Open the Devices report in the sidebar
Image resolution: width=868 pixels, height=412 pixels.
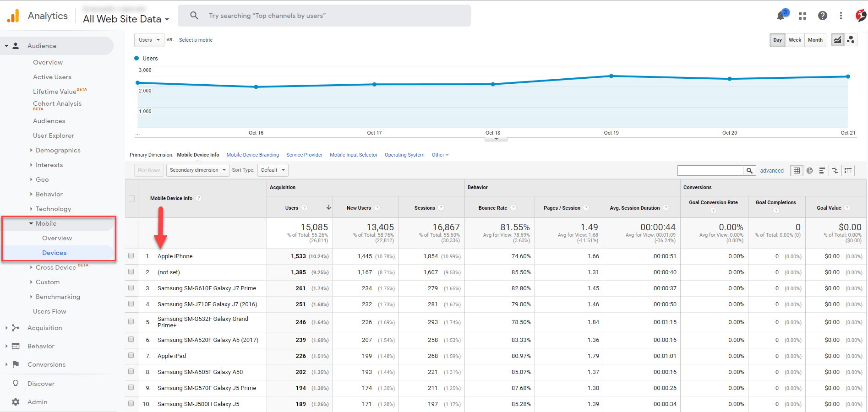[54, 252]
